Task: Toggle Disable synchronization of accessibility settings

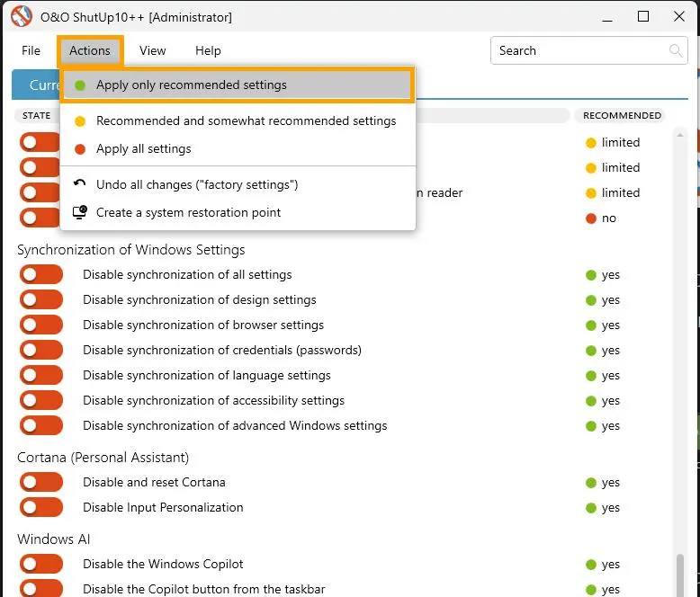Action: click(41, 400)
